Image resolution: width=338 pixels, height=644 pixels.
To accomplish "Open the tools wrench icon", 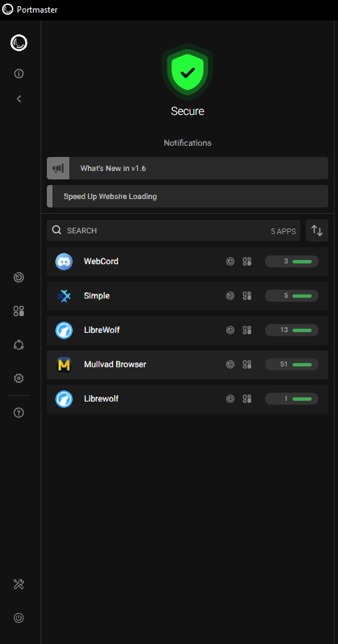I will [x=18, y=584].
